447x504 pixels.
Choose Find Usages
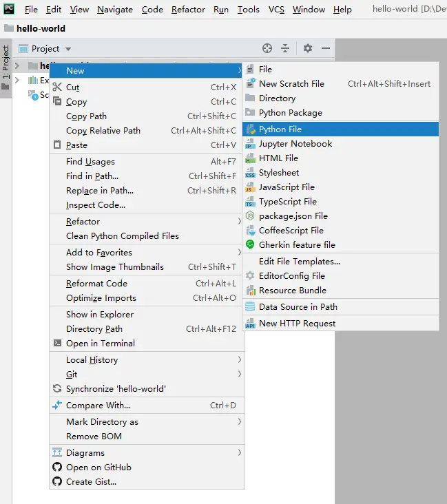146,161
